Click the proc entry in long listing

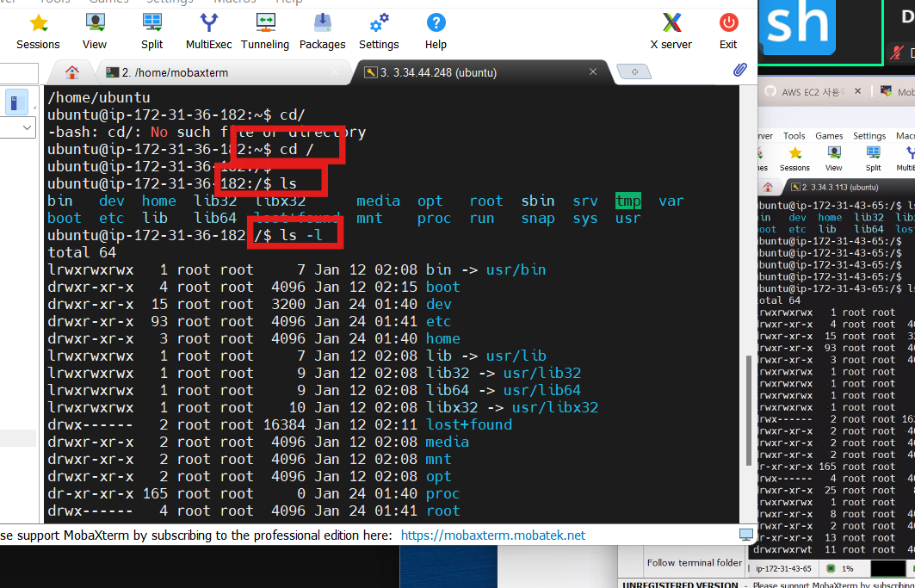click(443, 493)
